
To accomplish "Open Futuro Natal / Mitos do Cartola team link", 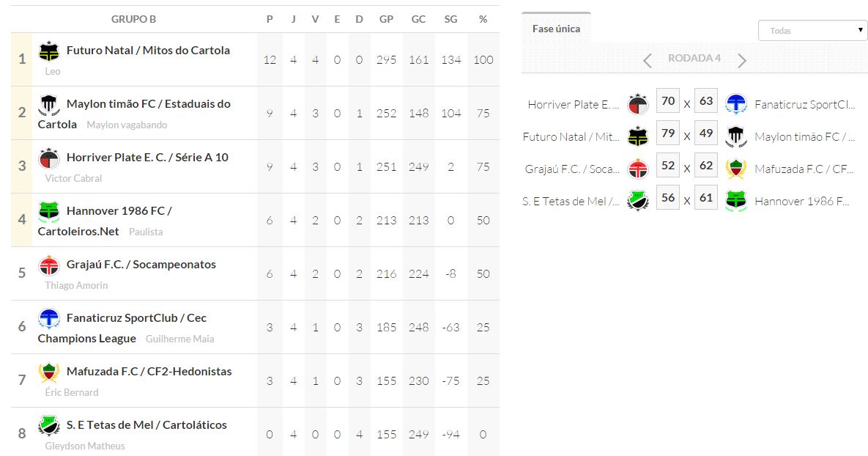I will [148, 51].
